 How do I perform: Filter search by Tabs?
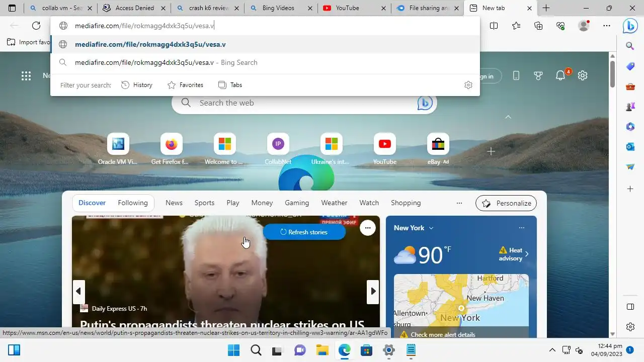tap(230, 85)
